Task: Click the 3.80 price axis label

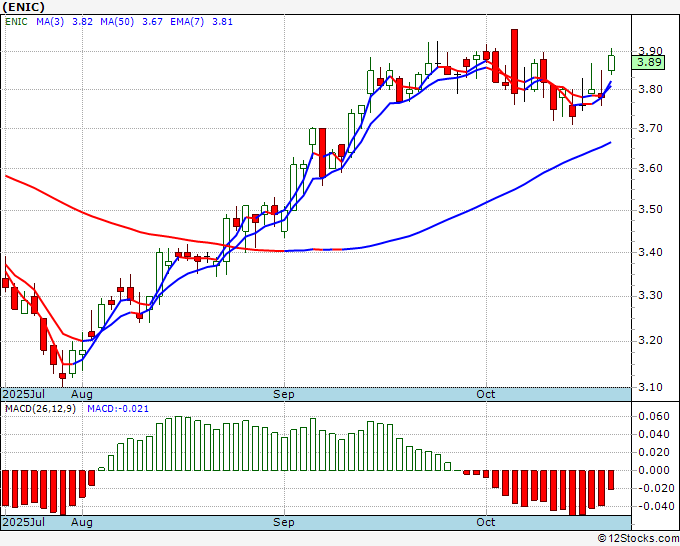Action: [651, 89]
